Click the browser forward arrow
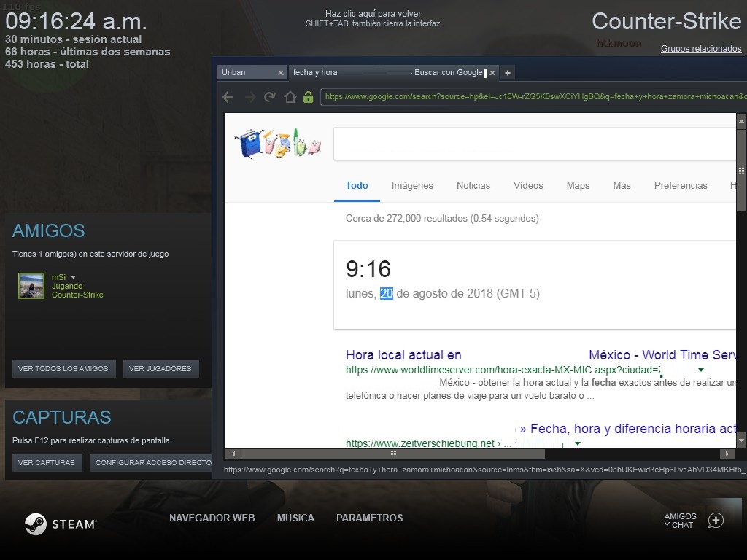The image size is (747, 560). (250, 97)
